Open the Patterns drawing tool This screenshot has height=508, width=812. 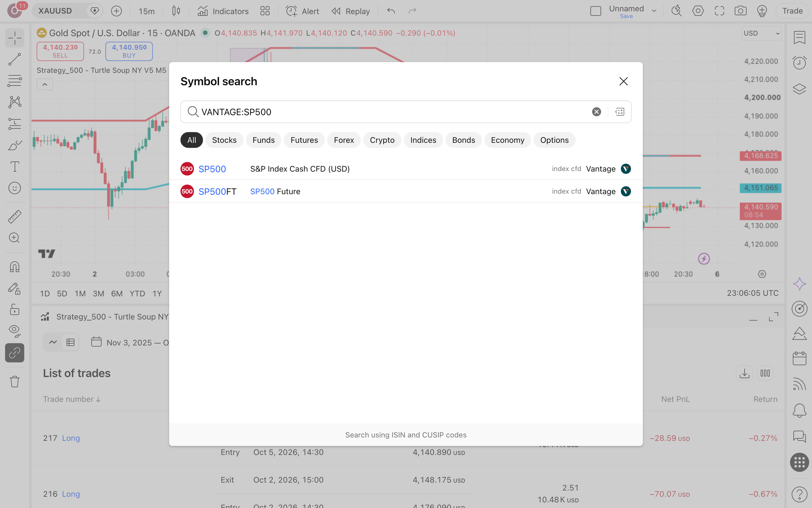(x=14, y=102)
